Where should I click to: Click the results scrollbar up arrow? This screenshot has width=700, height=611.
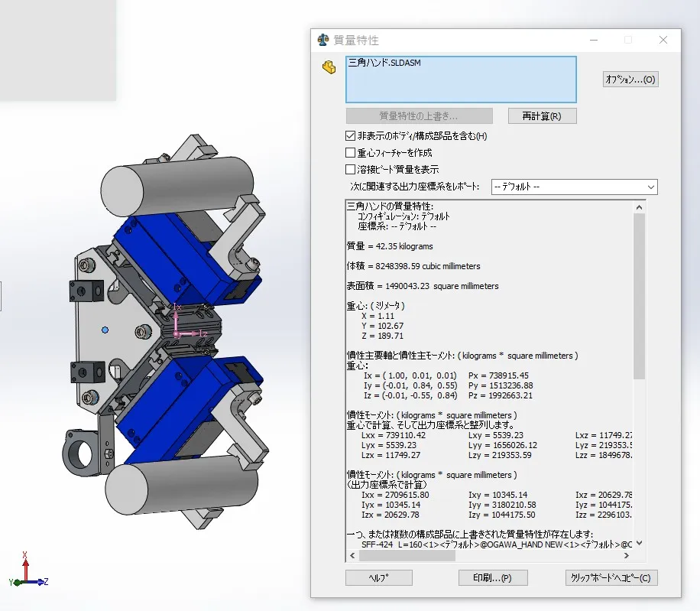[x=640, y=206]
